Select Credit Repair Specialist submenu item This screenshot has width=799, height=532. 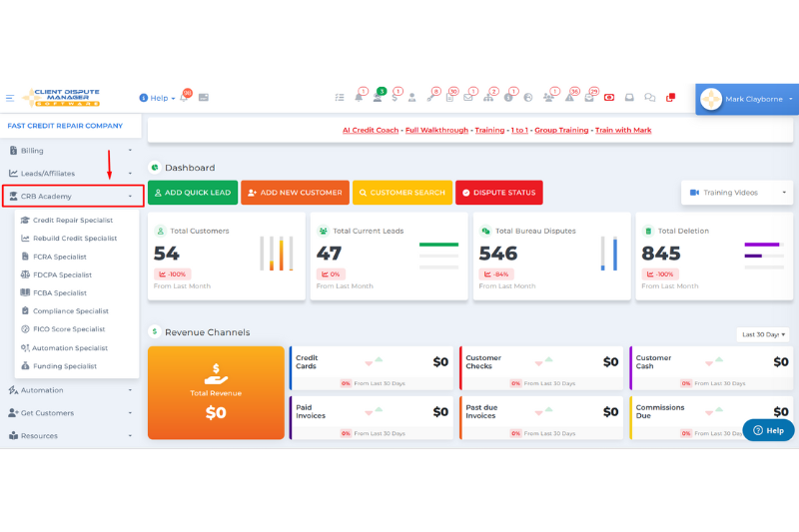67,220
